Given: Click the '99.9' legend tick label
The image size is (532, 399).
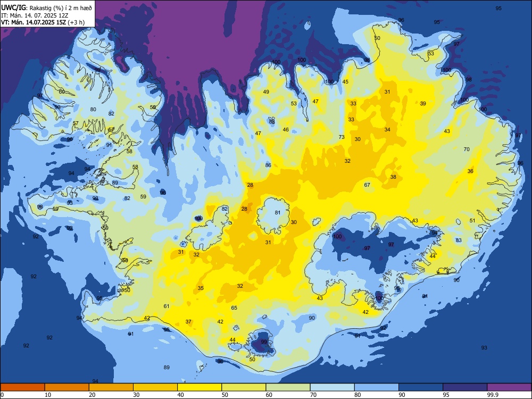Looking at the screenshot, I should click(493, 395).
